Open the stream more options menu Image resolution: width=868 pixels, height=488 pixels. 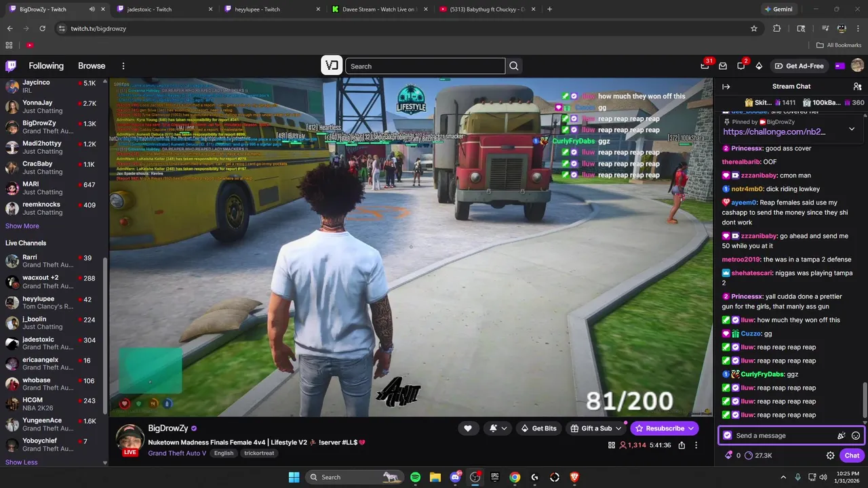(x=696, y=445)
